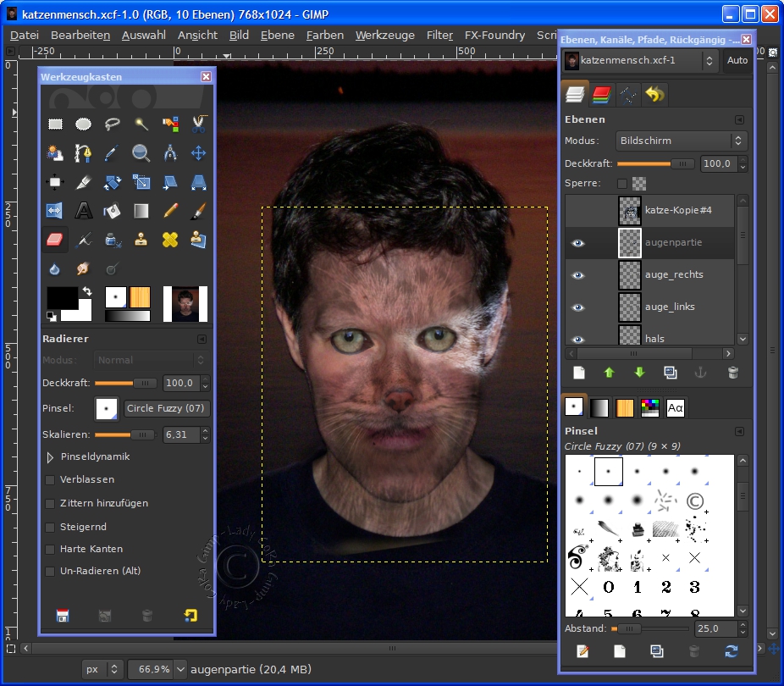Screen dimensions: 784x686
Task: Select the Eraser tool
Action: [54, 240]
